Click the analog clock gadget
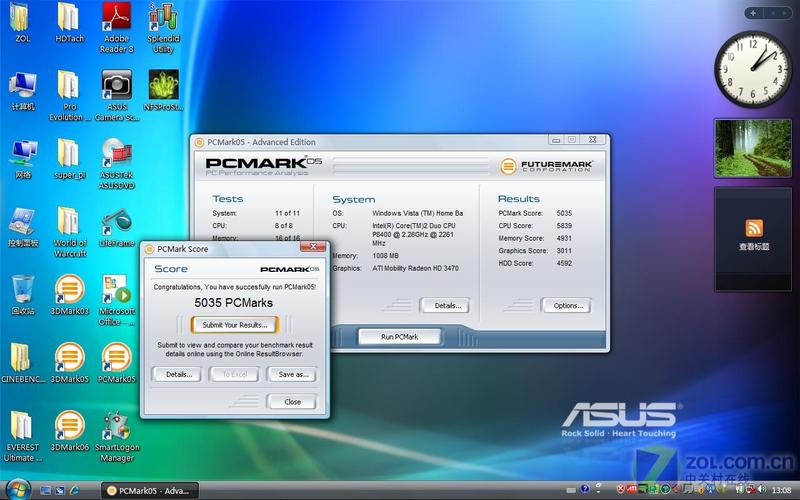 tap(753, 69)
